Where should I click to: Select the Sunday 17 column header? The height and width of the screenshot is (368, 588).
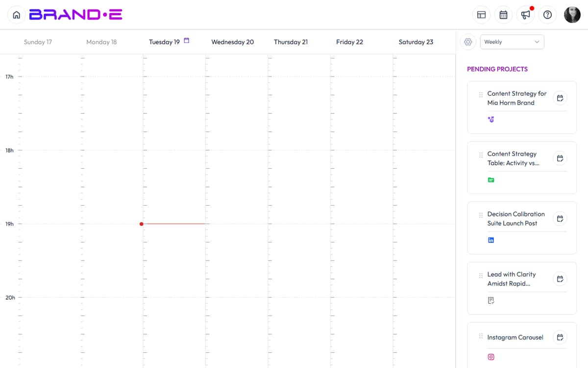point(38,42)
